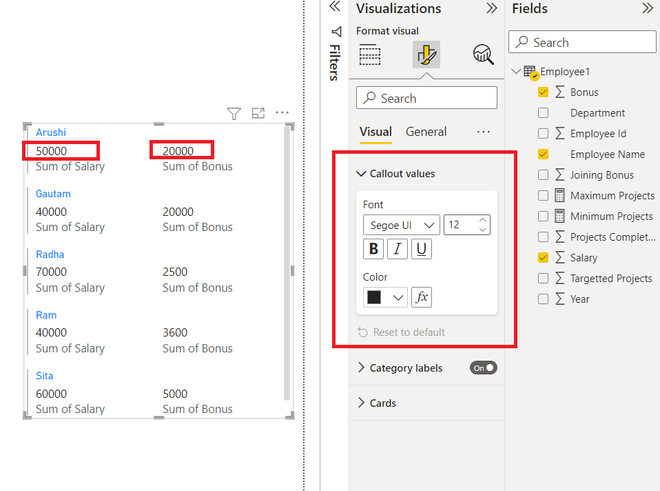Click Reset to default link

[409, 332]
